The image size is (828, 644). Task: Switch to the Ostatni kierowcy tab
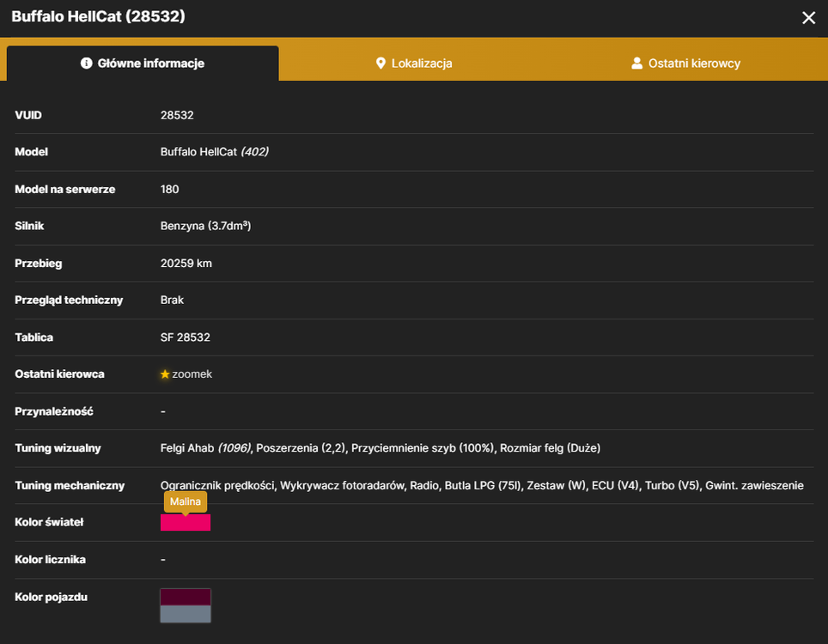(686, 64)
